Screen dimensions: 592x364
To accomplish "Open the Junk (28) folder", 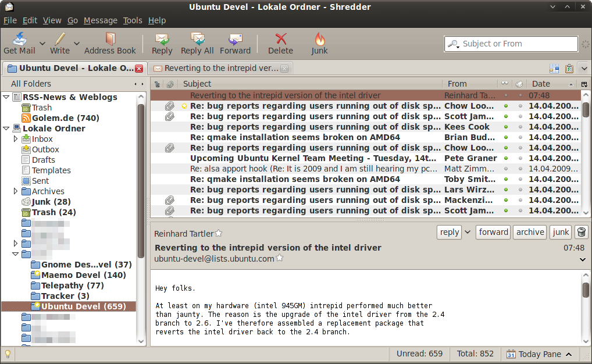I will [47, 202].
